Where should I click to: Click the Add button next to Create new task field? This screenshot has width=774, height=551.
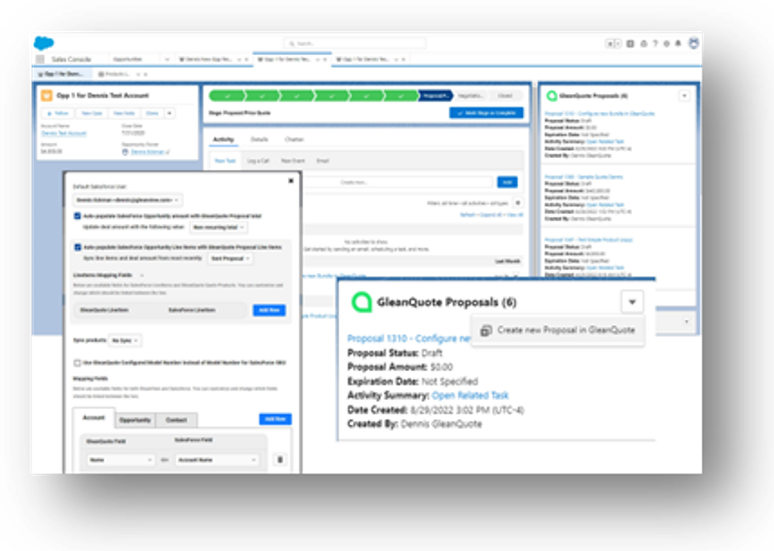coord(507,182)
